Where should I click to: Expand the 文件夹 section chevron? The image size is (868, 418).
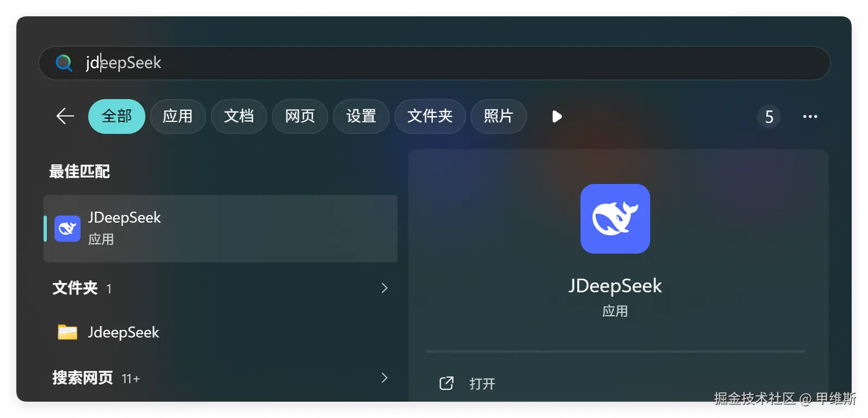tap(384, 288)
